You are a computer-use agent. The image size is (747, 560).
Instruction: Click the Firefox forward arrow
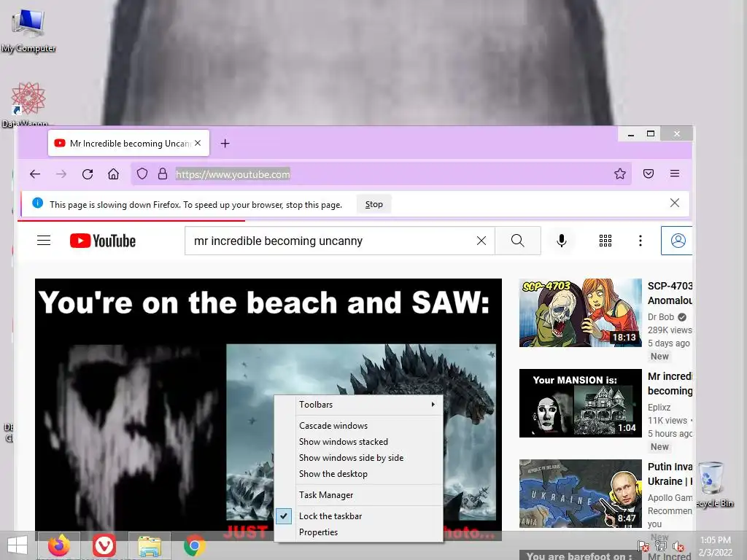[x=61, y=174]
